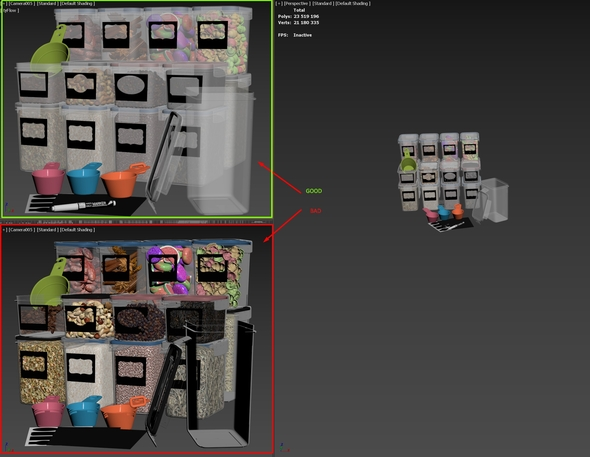Open the Standard menu in the Perspective viewport
Screen dimensions: 590x457
[322, 3]
